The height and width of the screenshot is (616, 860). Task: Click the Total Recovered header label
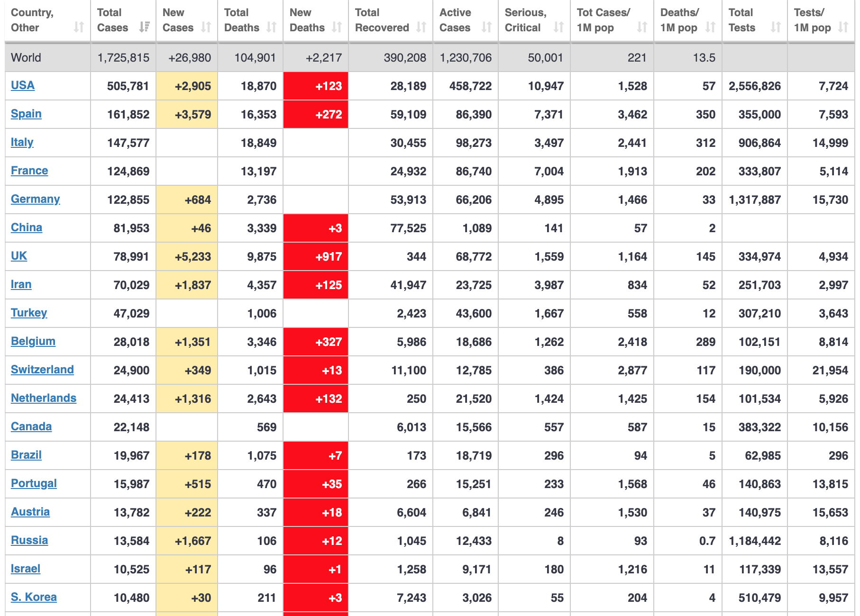click(382, 20)
